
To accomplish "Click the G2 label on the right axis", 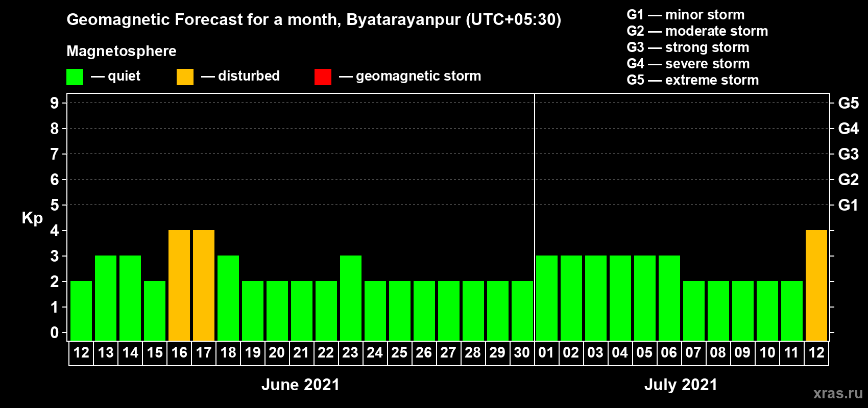I will pos(848,180).
